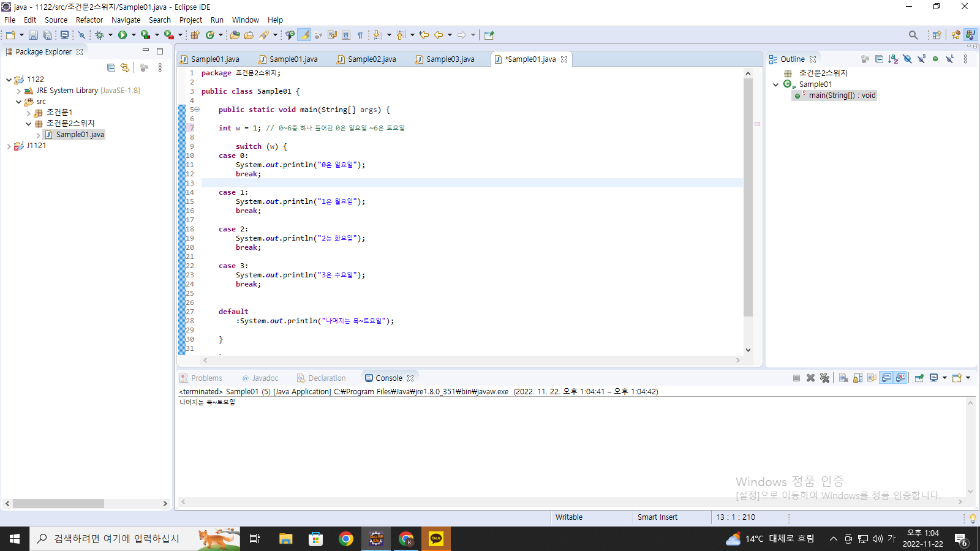This screenshot has height=551, width=980.
Task: Click the editor vertical scrollbar thumb
Action: 748,197
